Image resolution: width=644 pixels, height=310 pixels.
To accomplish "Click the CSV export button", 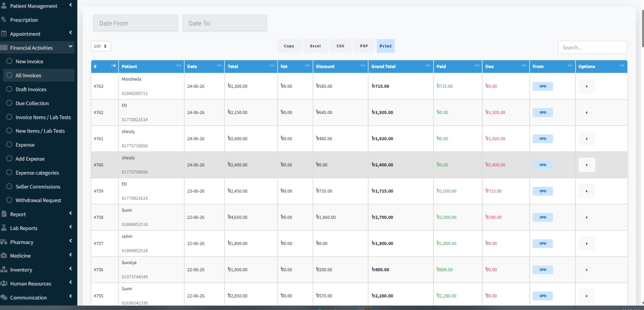I will coord(341,46).
